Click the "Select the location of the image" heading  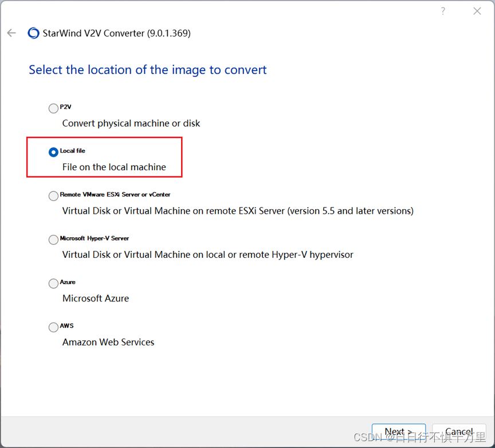(x=148, y=70)
